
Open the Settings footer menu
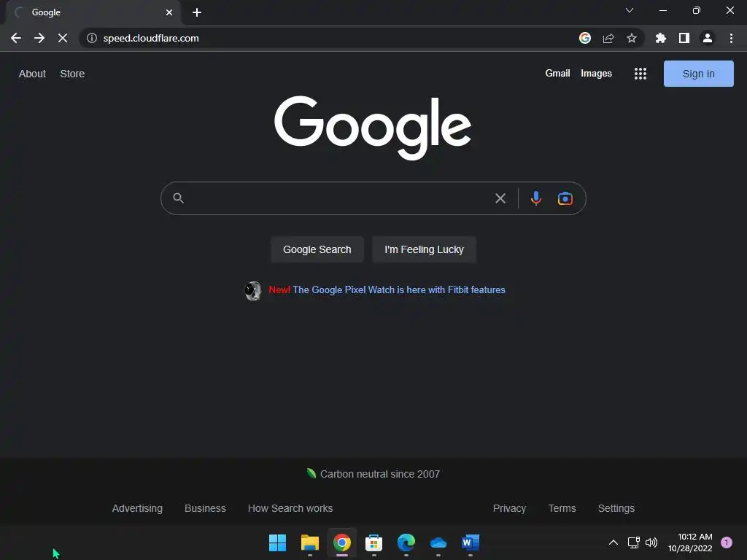[x=616, y=508]
